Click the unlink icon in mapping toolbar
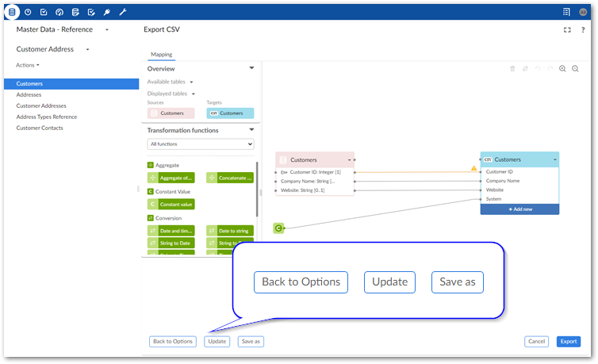 point(525,69)
